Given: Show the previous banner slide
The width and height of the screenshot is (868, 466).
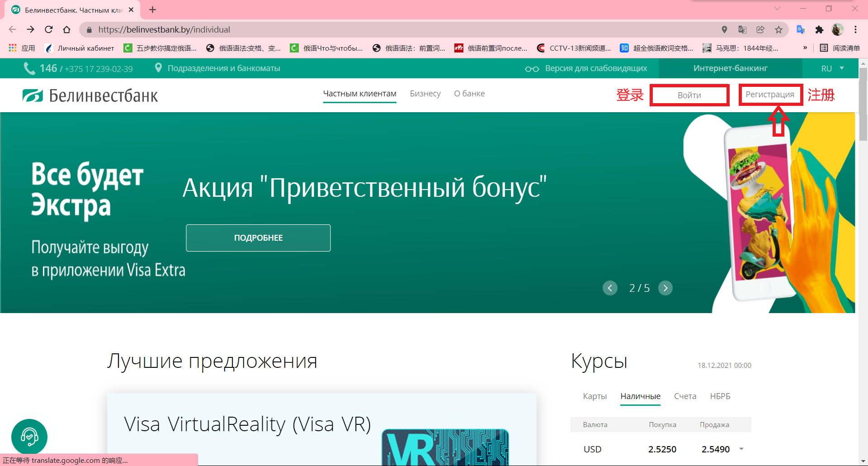Looking at the screenshot, I should pyautogui.click(x=610, y=288).
